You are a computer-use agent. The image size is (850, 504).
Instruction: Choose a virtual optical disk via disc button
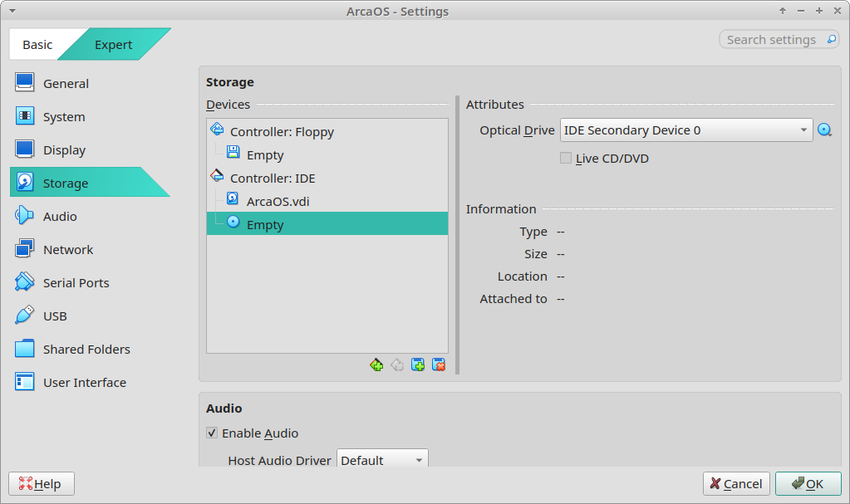point(824,130)
